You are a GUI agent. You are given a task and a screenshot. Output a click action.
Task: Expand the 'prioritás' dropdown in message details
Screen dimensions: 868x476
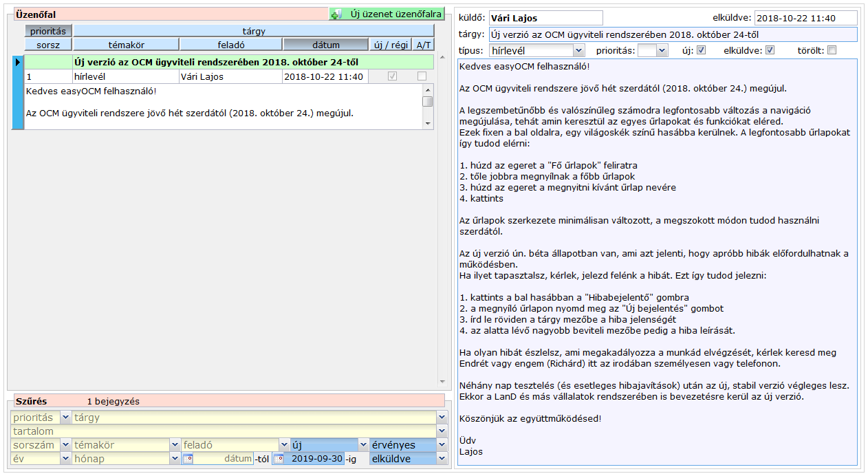click(662, 50)
